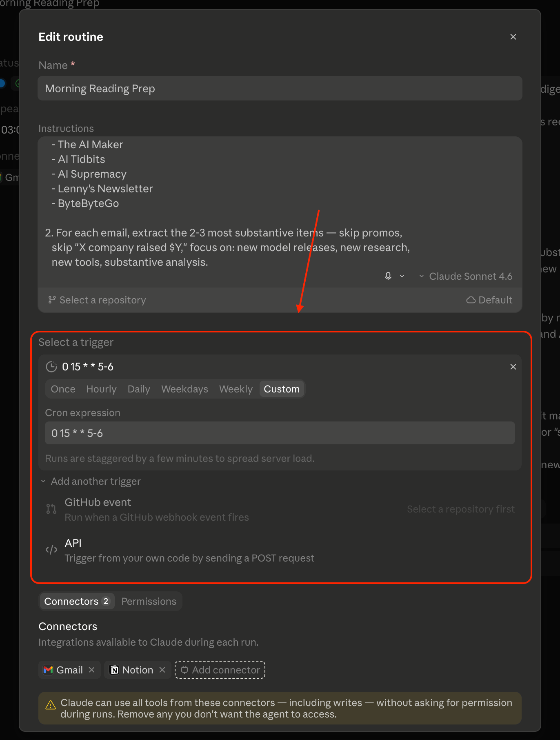Image resolution: width=560 pixels, height=740 pixels.
Task: Click the '- AI Tidbits' instruction line
Action: (x=78, y=159)
